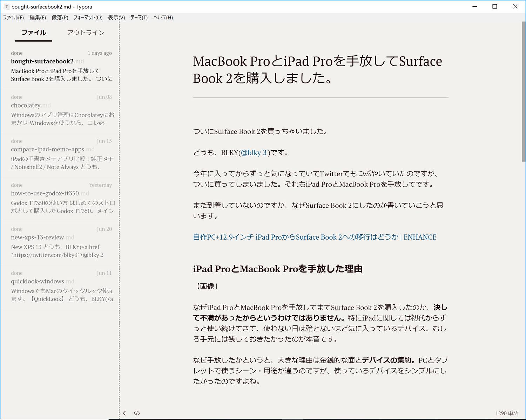Open the 表示(V) menu

(116, 18)
